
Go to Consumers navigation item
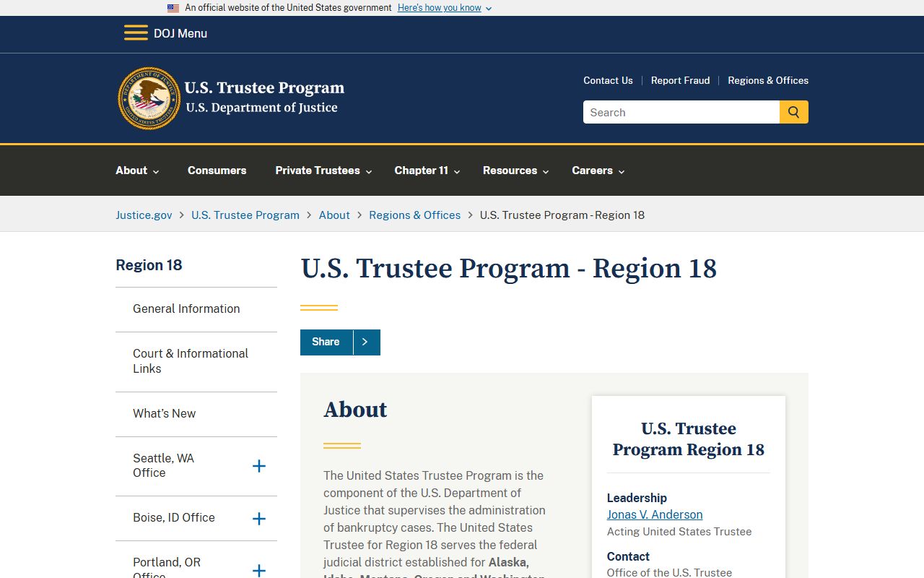coord(217,171)
